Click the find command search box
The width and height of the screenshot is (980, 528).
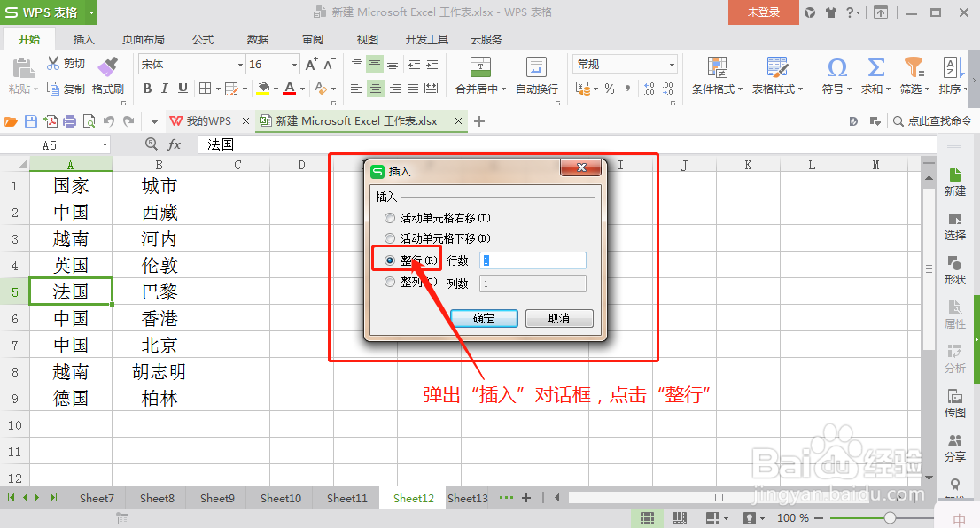coord(932,121)
